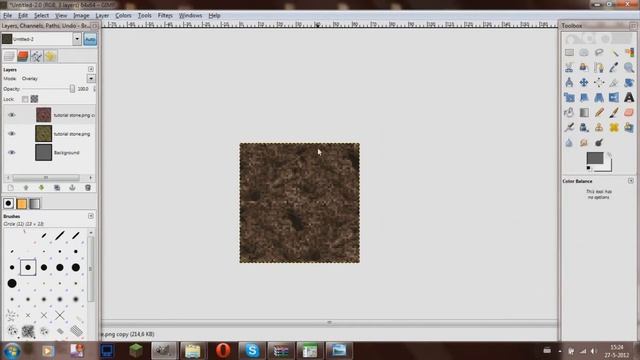640x360 pixels.
Task: Open the layer Mode dropdown
Action: tap(91, 78)
